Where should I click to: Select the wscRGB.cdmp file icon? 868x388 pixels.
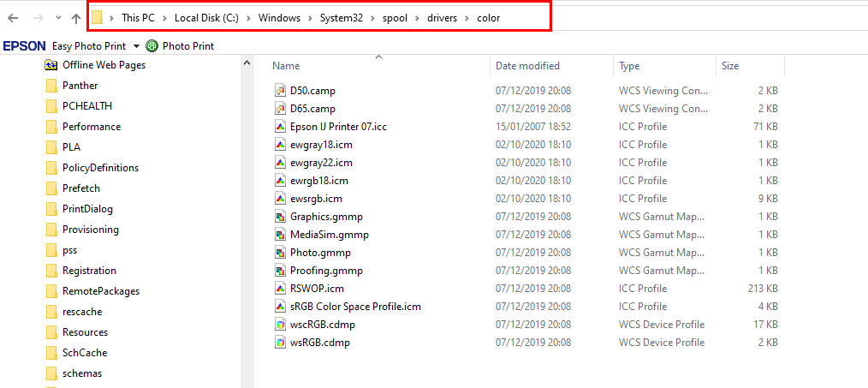pos(280,325)
